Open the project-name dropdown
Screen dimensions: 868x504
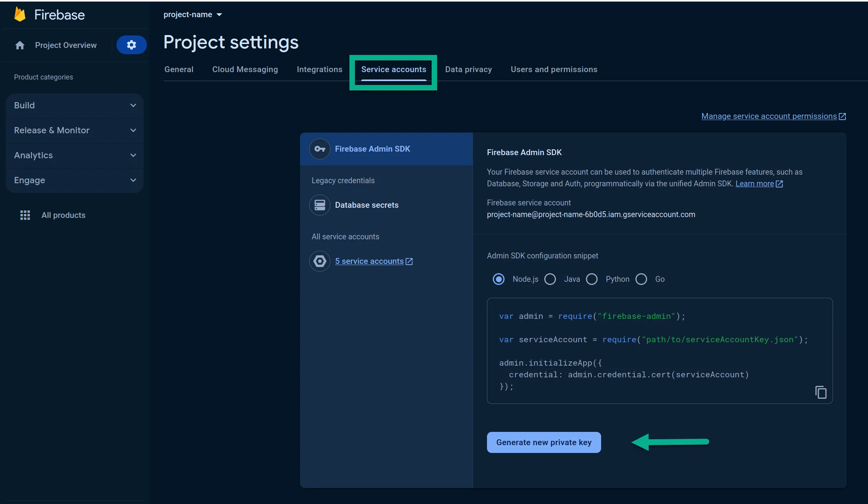tap(192, 14)
